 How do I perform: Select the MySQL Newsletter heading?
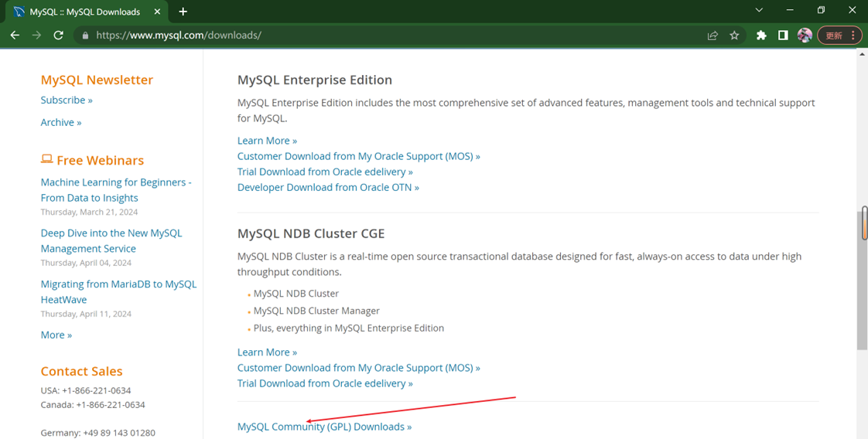click(97, 80)
